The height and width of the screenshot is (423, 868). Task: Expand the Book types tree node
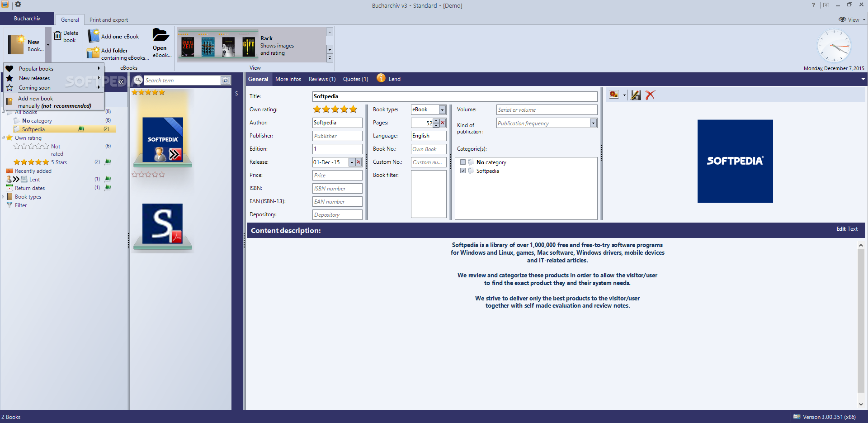pyautogui.click(x=3, y=196)
